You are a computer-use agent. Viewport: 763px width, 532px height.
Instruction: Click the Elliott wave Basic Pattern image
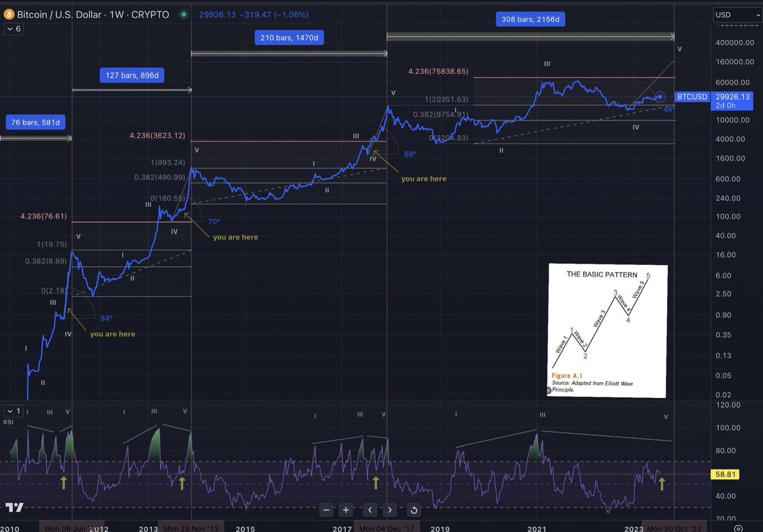(x=607, y=331)
